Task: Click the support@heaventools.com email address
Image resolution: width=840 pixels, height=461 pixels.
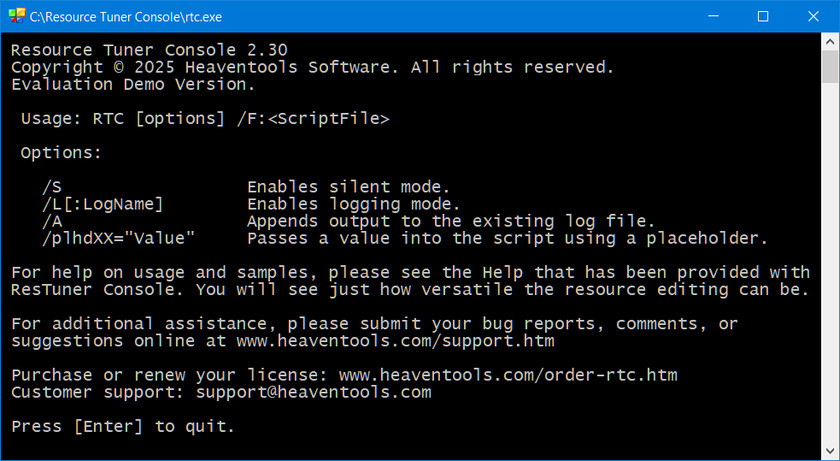Action: [x=313, y=392]
